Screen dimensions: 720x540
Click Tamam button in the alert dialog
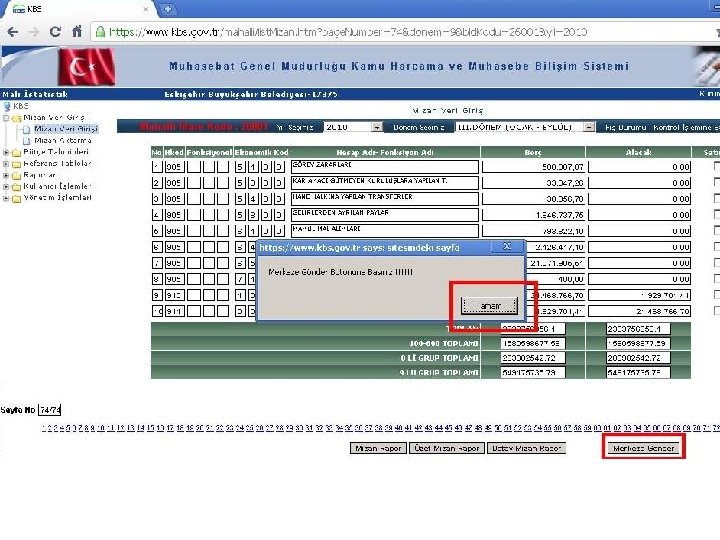click(489, 305)
